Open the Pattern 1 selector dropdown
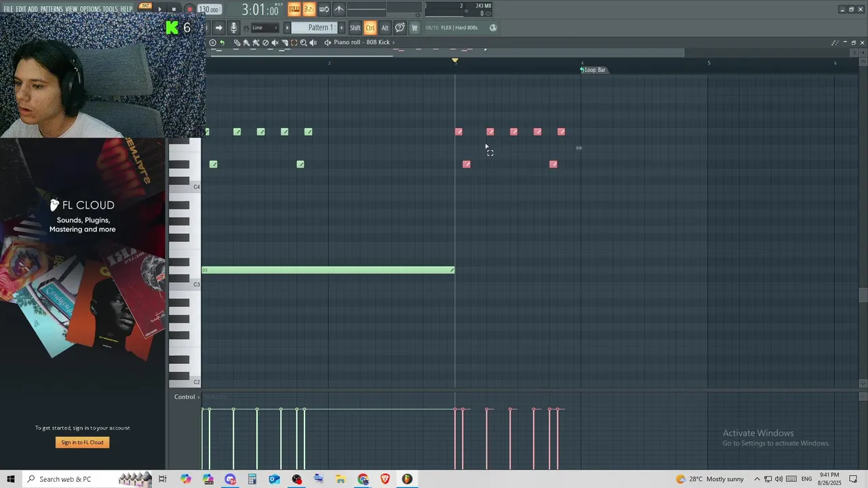Screen dimensions: 868x488 (314, 28)
